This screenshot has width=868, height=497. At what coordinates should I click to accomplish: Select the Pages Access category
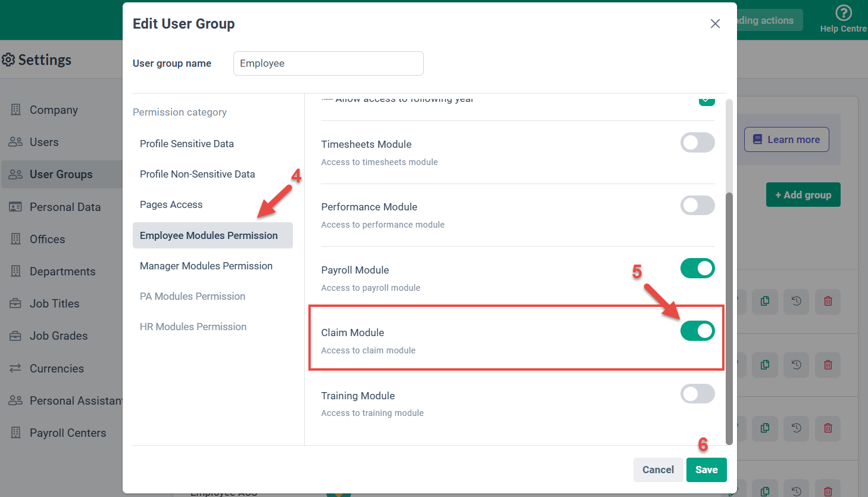point(171,204)
